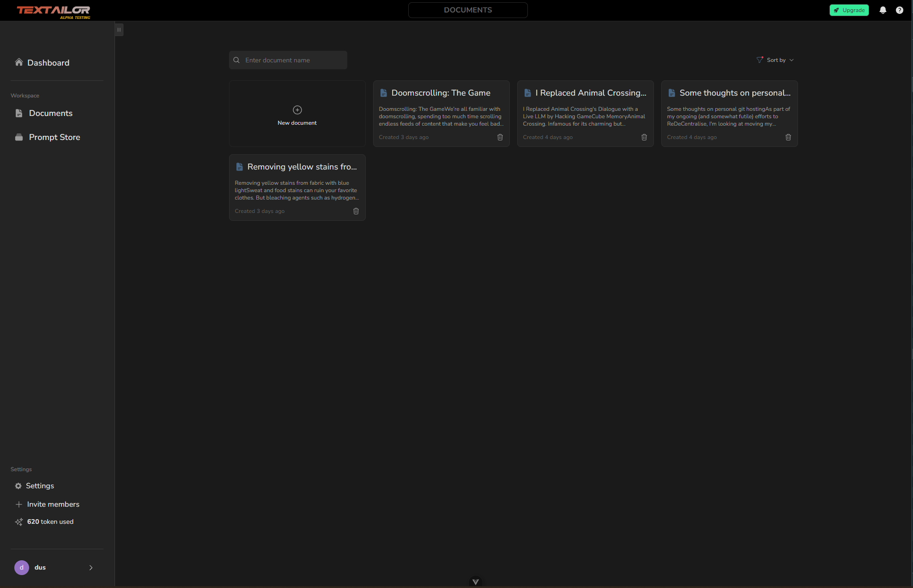Click the help question mark icon
Screen dimensions: 913x588
click(900, 10)
